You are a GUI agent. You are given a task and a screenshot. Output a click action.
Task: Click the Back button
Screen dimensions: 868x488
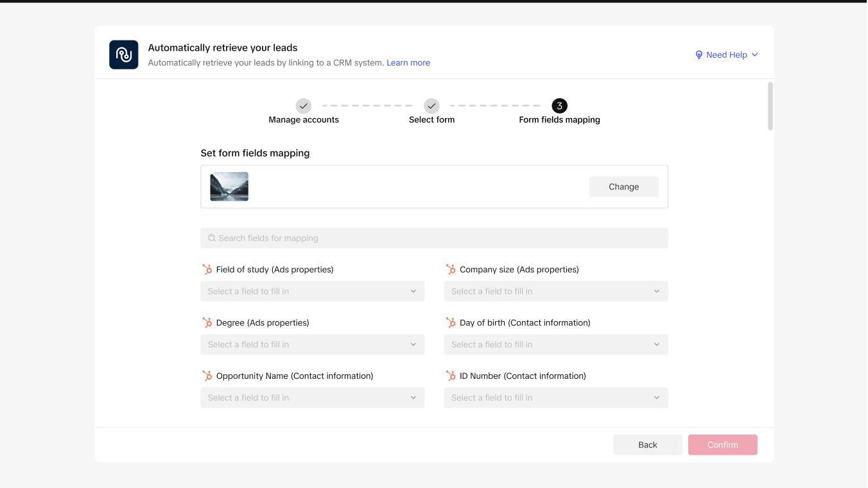tap(647, 445)
